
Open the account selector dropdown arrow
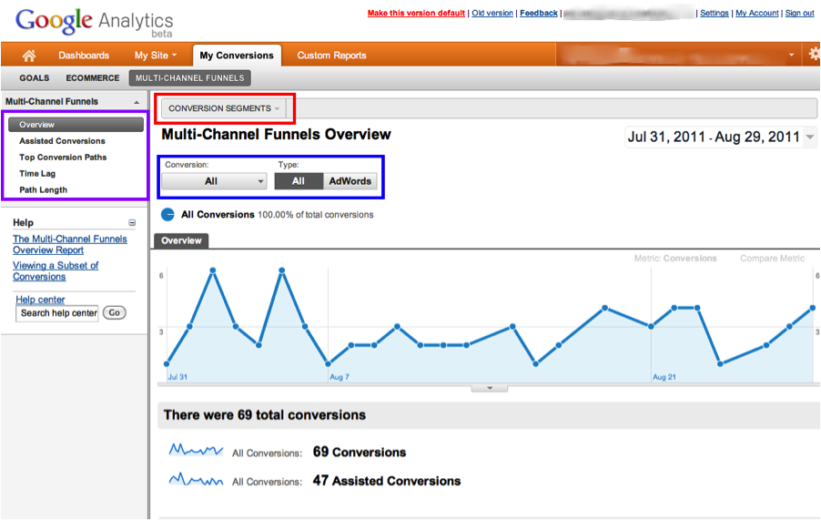click(x=791, y=55)
